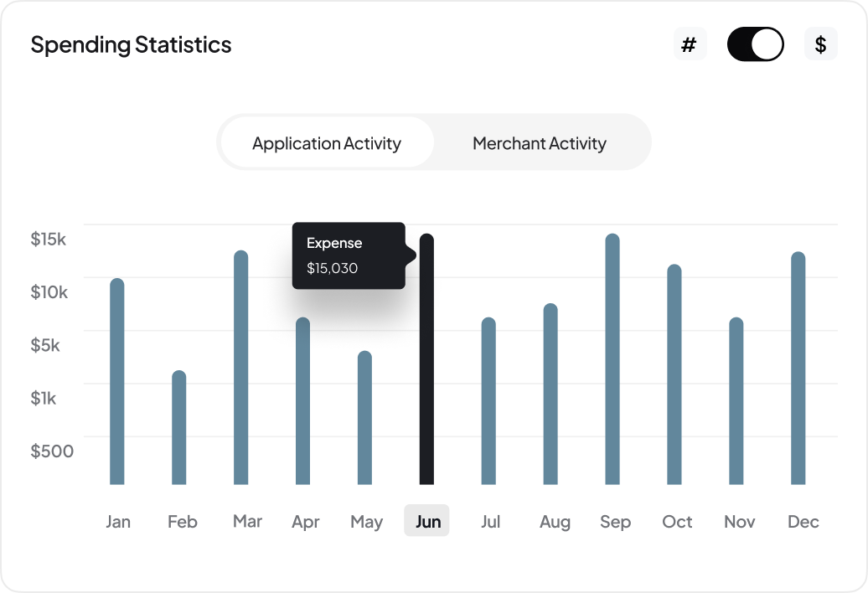
Task: Select the May expense bar
Action: pos(366,419)
